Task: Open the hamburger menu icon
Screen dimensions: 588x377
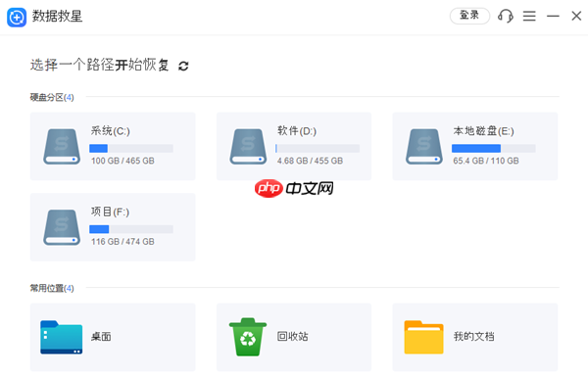Action: (x=529, y=16)
